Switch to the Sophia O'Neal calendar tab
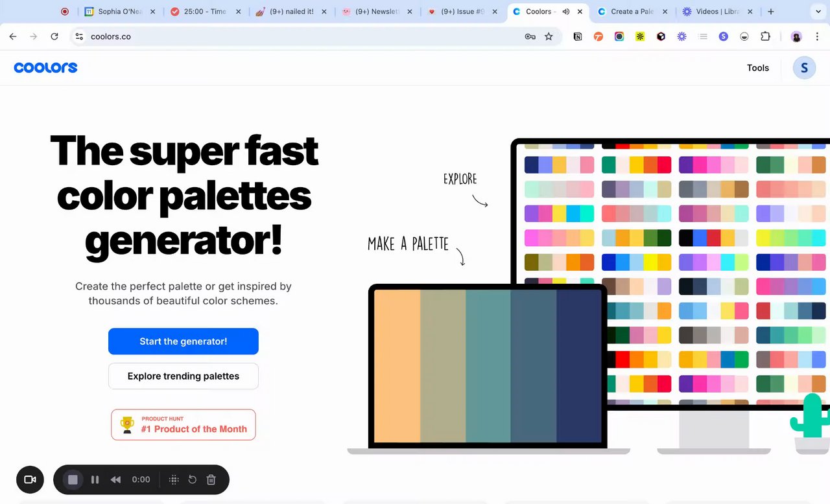Image resolution: width=830 pixels, height=504 pixels. 121,12
